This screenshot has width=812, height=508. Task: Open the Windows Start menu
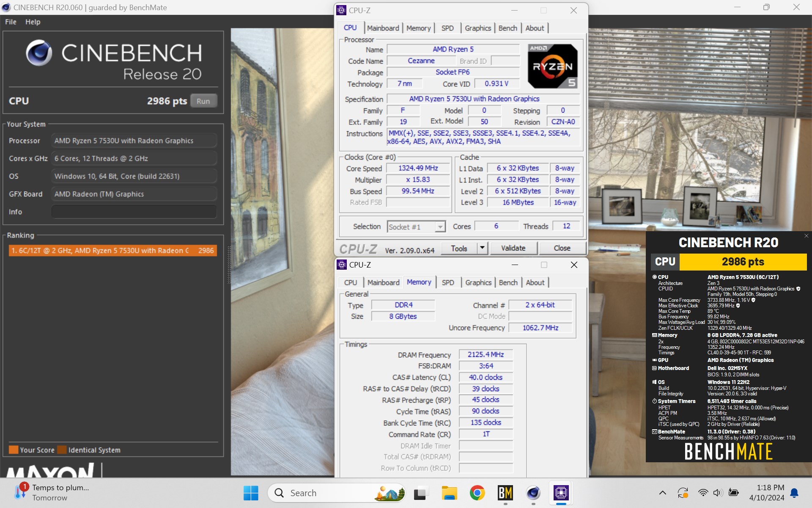click(251, 493)
